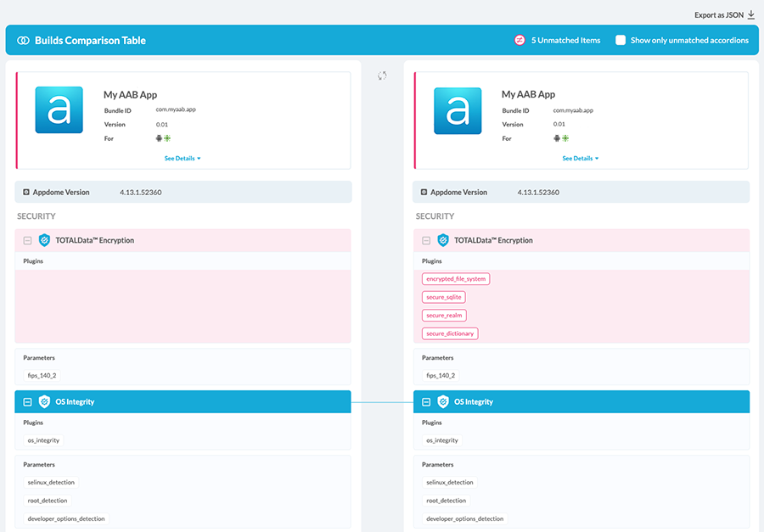Expand See Details in right app card
Viewport: 764px width, 532px height.
pyautogui.click(x=580, y=159)
